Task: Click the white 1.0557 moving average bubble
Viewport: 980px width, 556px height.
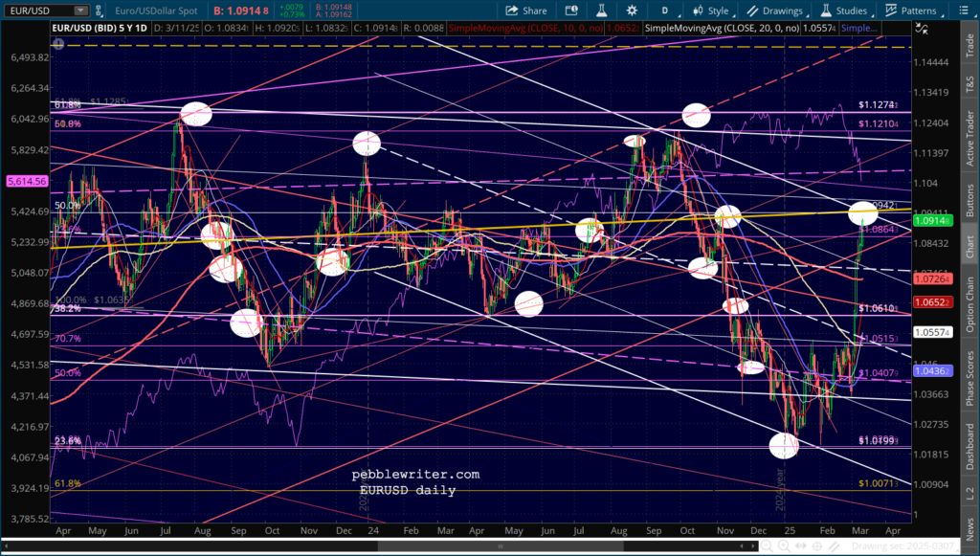Action: (932, 333)
